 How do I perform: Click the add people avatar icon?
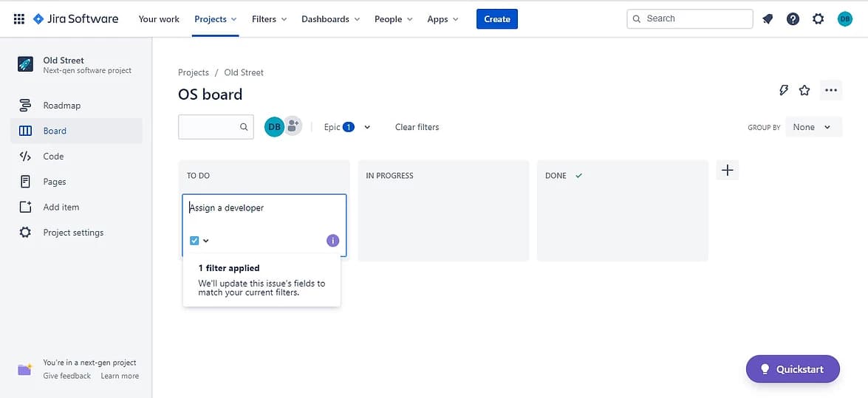tap(293, 127)
